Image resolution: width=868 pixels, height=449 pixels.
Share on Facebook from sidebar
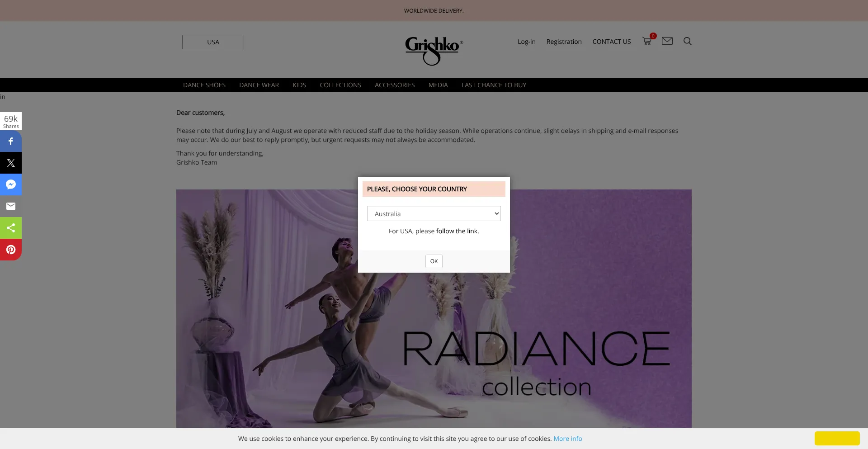pos(11,141)
